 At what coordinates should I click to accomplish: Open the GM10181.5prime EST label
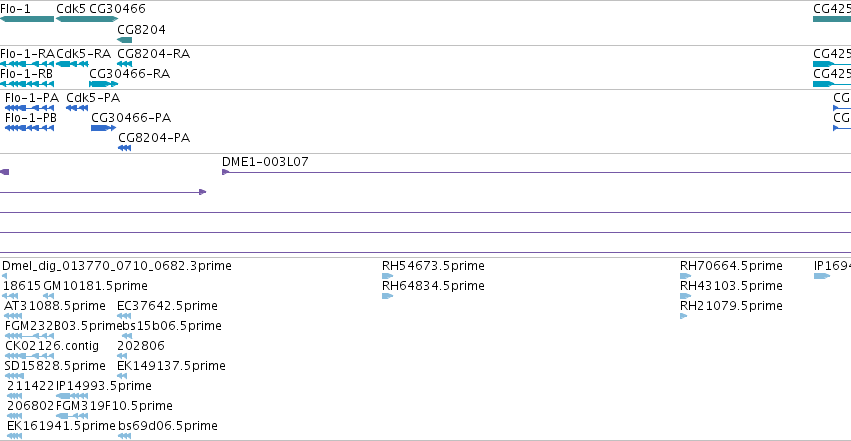point(96,286)
